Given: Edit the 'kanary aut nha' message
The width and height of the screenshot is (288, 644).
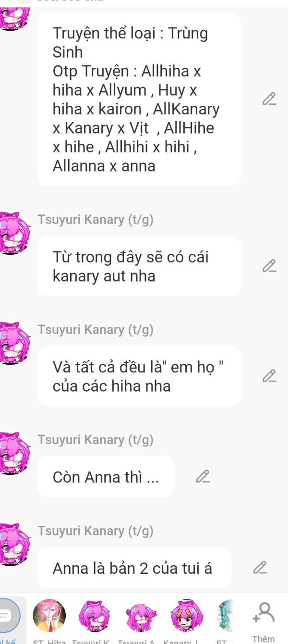Looking at the screenshot, I should coord(269,266).
